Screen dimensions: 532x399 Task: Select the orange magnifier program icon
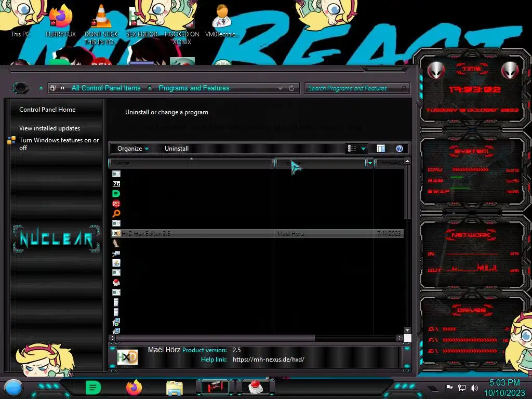(x=116, y=214)
